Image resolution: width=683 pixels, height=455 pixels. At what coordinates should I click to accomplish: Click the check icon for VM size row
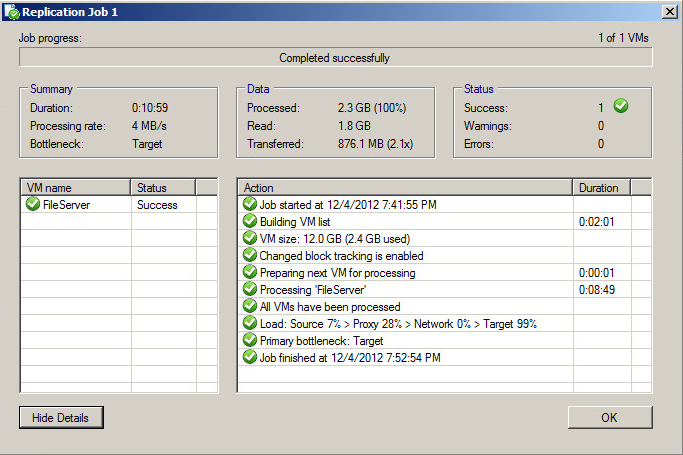point(250,238)
